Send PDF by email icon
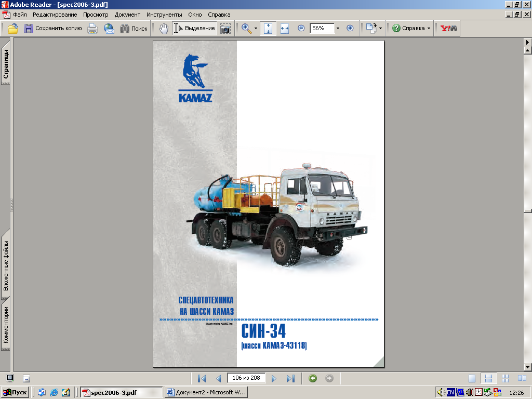This screenshot has height=399, width=532. click(109, 28)
